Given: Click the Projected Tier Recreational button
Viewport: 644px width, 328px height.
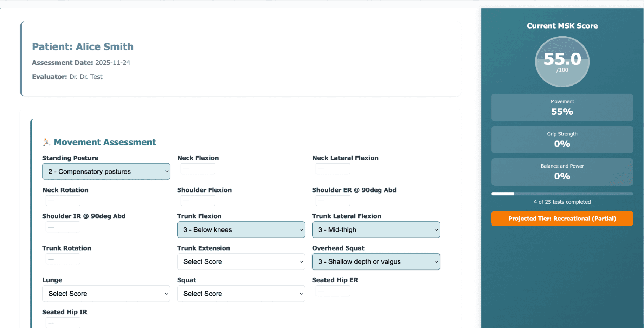Looking at the screenshot, I should 562,219.
